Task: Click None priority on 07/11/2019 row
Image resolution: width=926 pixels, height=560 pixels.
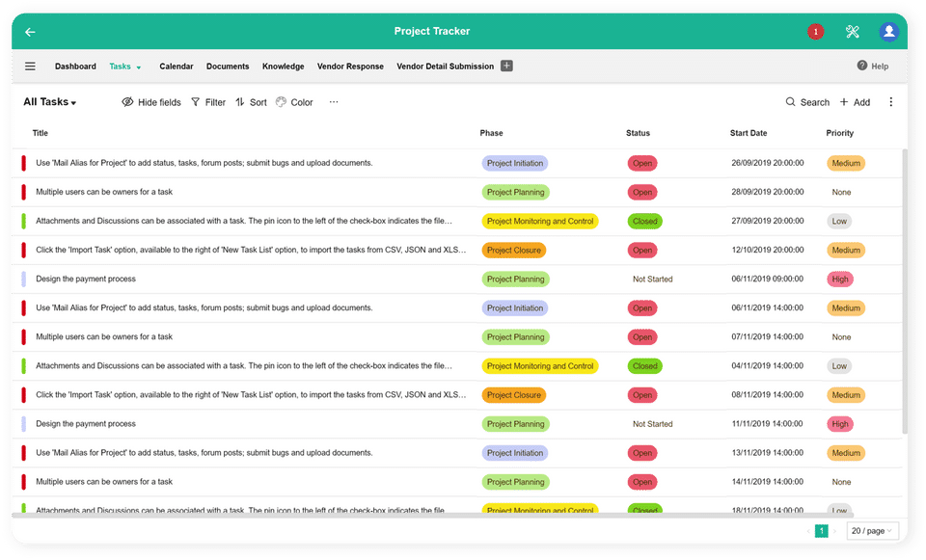Action: (x=841, y=337)
